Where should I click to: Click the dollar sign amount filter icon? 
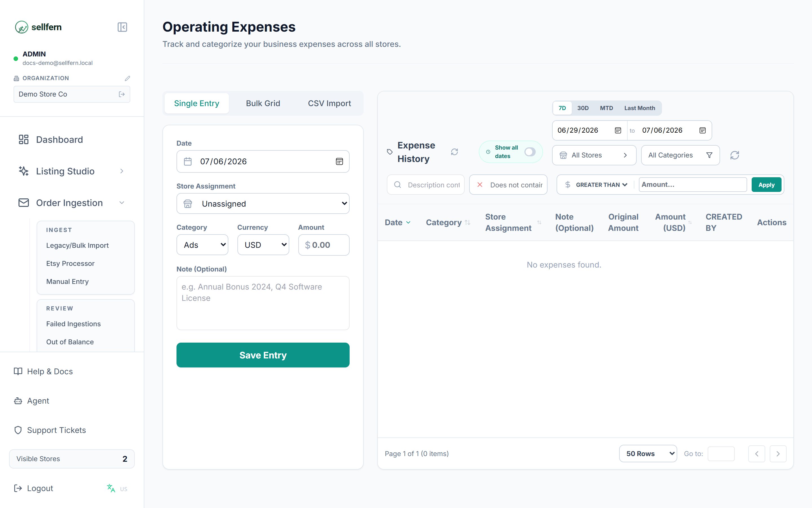tap(567, 185)
